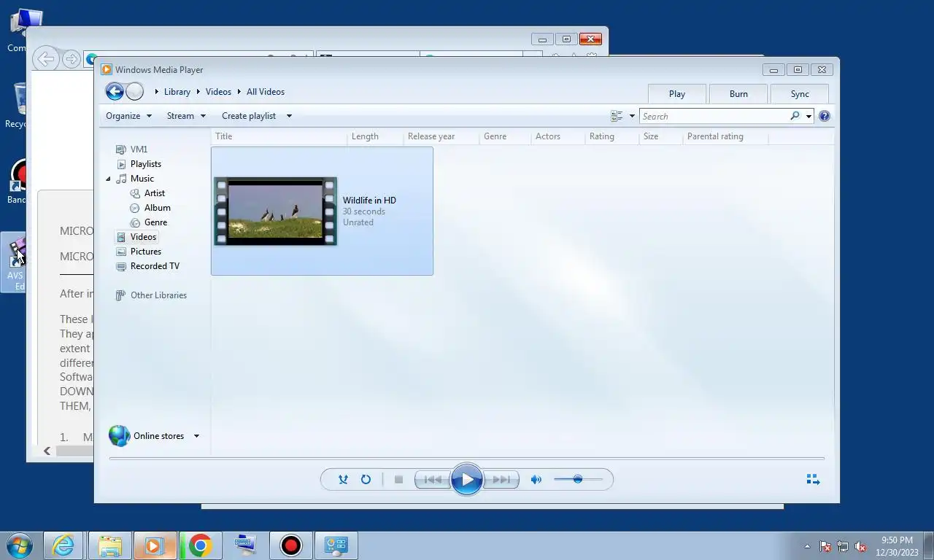Viewport: 934px width, 560px height.
Task: Click the muted speaker tray icon
Action: (x=860, y=546)
